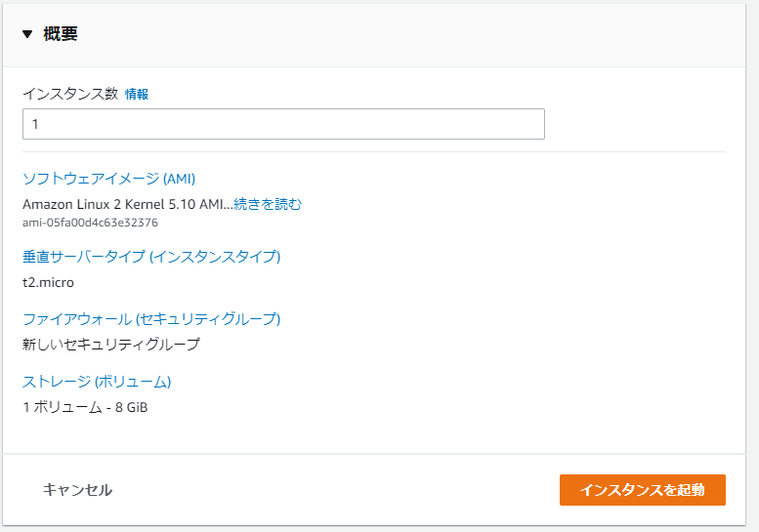Click the 新しいセキュリティグループ value text
759x532 pixels.
click(x=111, y=345)
